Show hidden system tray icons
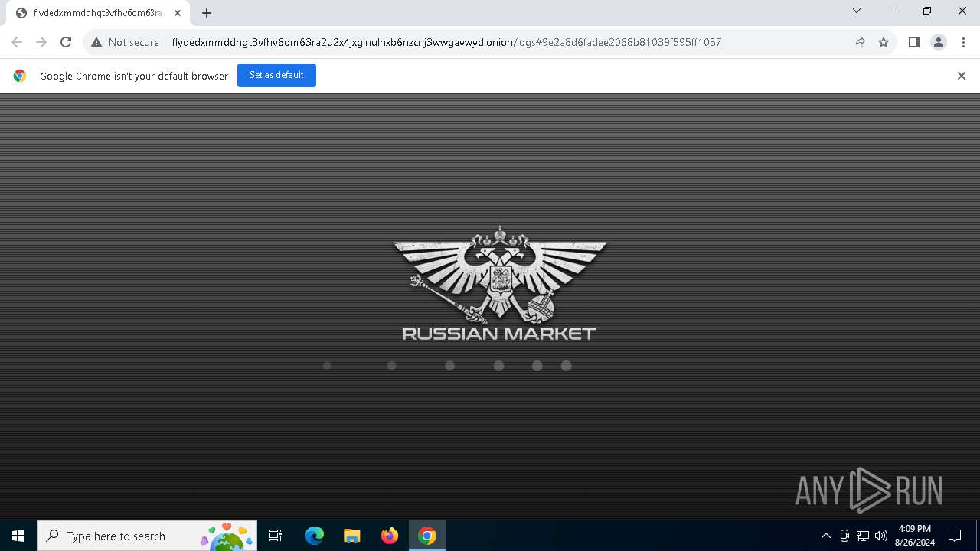The height and width of the screenshot is (551, 980). point(826,536)
